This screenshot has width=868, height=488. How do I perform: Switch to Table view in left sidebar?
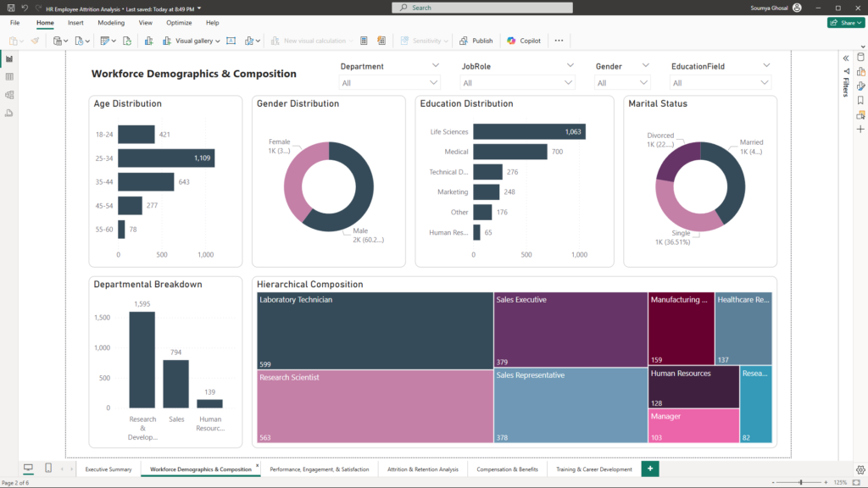(9, 77)
